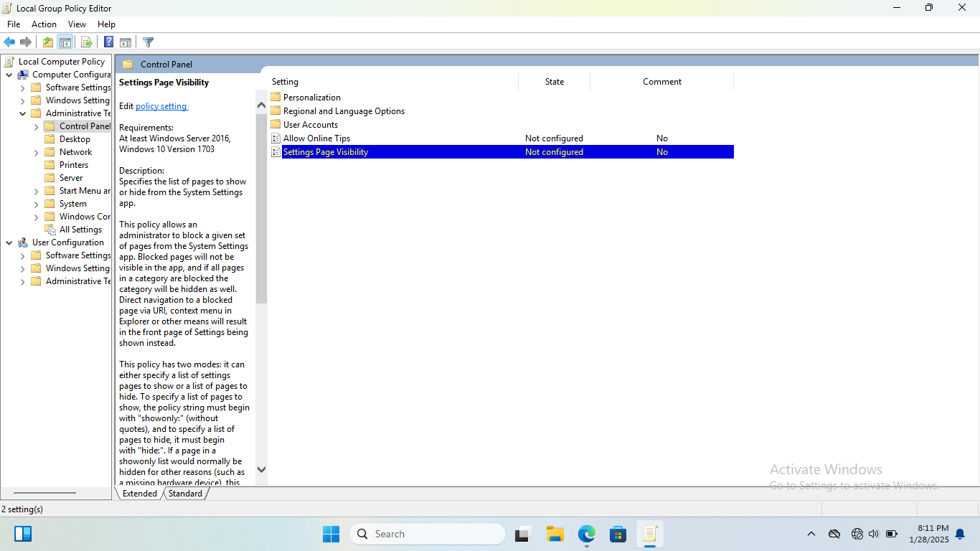Click the description pane scroll down arrow
This screenshot has width=980, height=551.
pos(261,470)
